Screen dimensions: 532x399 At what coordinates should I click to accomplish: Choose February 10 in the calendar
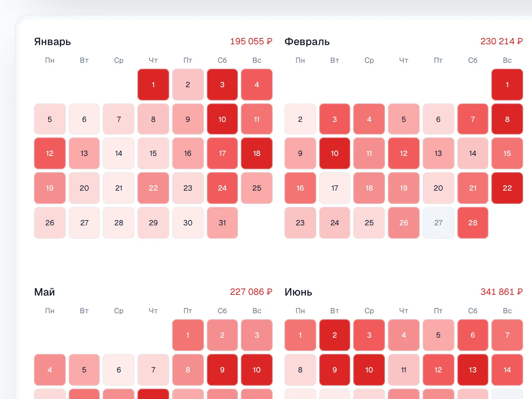pyautogui.click(x=334, y=153)
